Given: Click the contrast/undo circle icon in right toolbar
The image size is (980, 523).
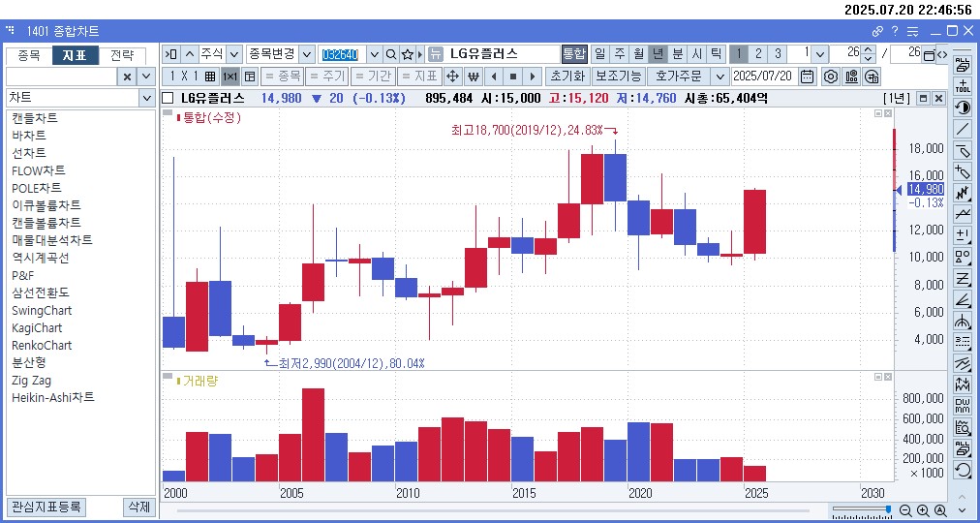Looking at the screenshot, I should [x=963, y=108].
